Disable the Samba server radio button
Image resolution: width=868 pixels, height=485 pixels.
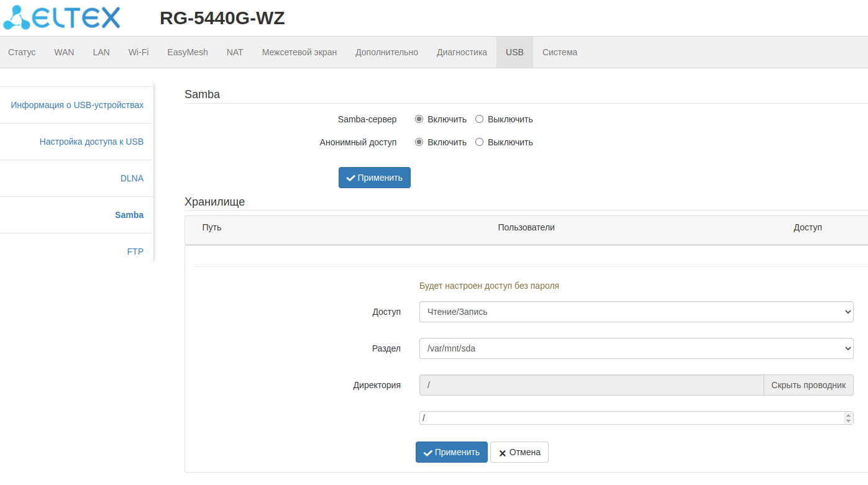tap(479, 119)
